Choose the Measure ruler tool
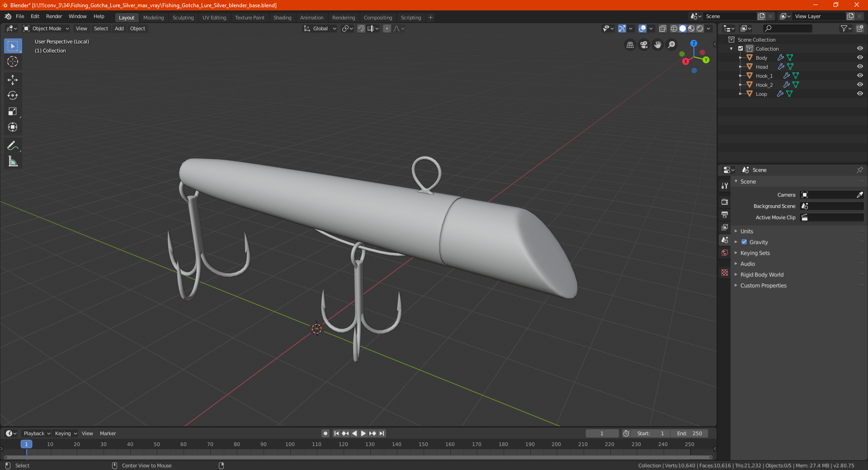Viewport: 868px width, 470px height. 13,161
